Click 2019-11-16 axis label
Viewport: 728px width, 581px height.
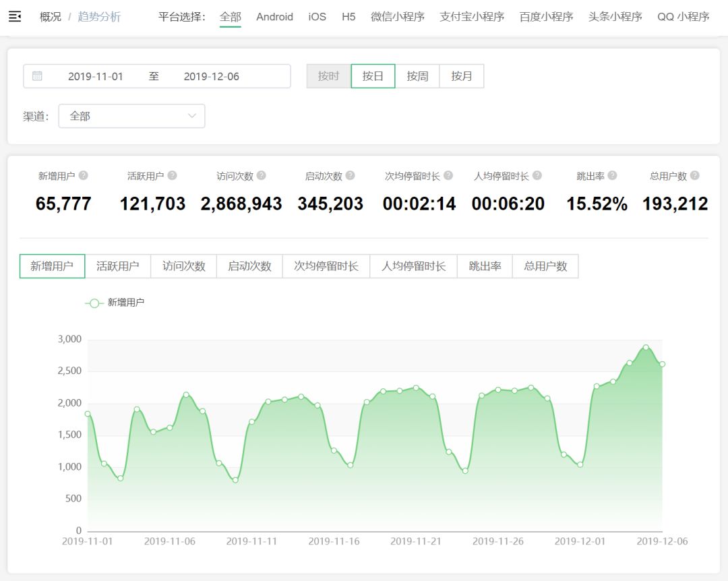[334, 541]
